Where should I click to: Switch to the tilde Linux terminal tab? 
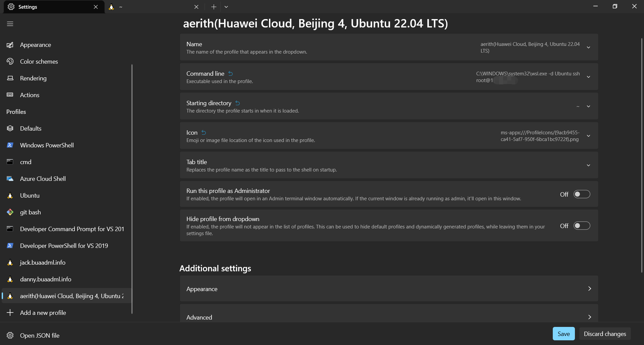coord(154,7)
